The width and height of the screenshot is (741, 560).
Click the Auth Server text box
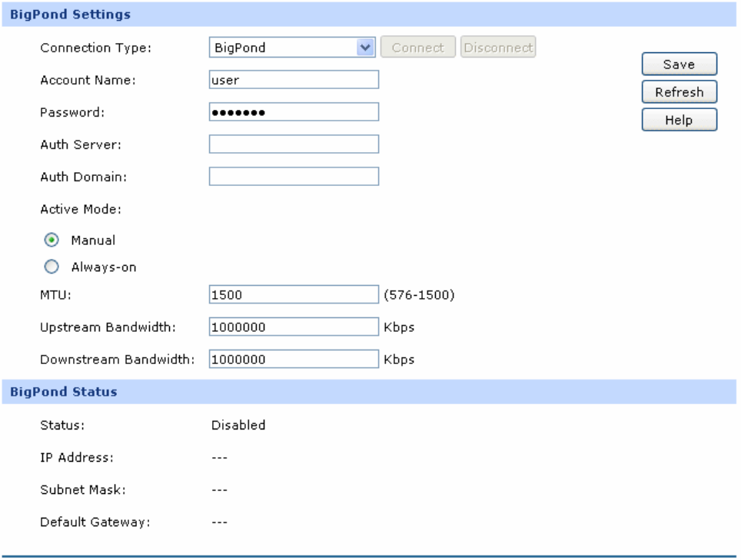tap(294, 144)
